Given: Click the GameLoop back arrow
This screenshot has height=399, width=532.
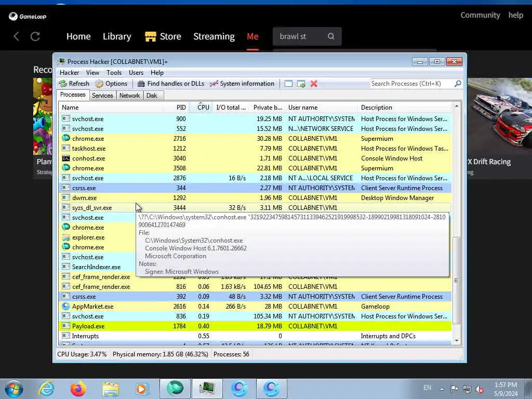Looking at the screenshot, I should point(16,36).
